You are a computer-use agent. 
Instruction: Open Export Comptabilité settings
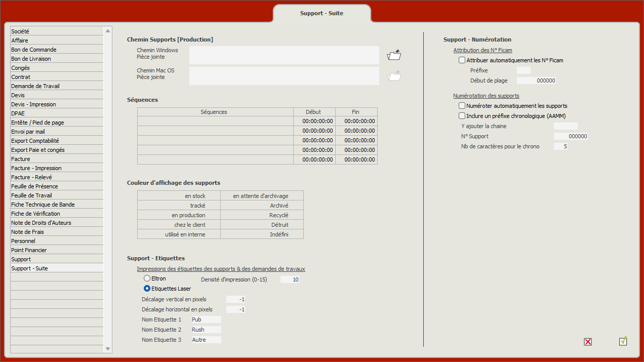pos(57,141)
